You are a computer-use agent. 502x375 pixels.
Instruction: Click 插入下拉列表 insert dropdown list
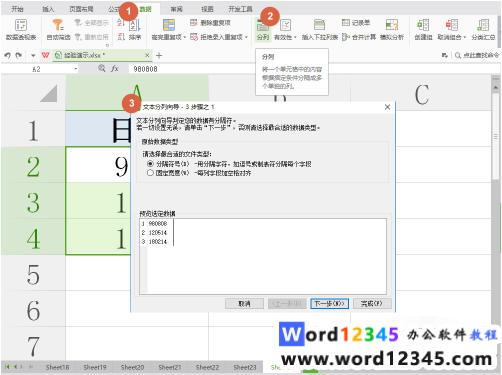coord(320,30)
